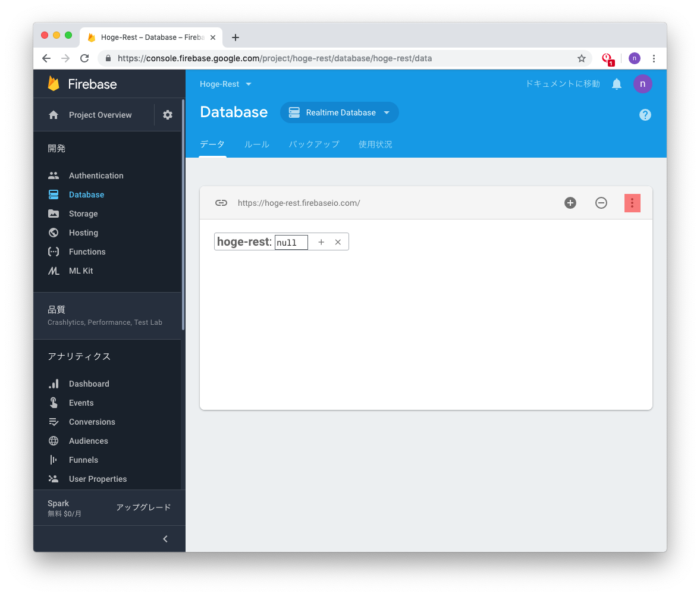This screenshot has height=596, width=700.
Task: Switch to the バックアップ tab
Action: pos(314,144)
